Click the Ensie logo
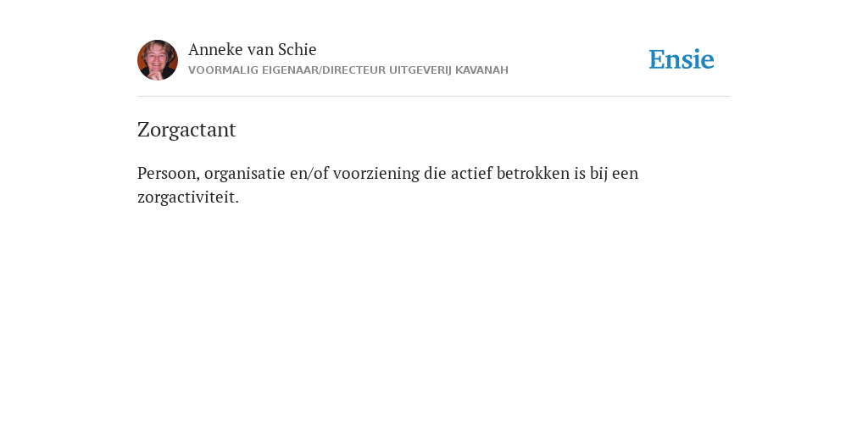This screenshot has width=868, height=434. coord(682,59)
